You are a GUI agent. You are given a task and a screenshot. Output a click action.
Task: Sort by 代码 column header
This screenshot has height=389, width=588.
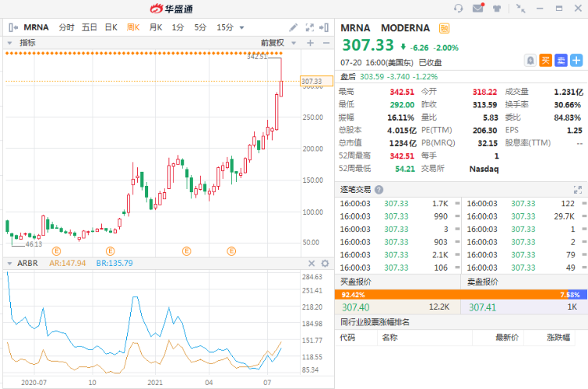point(347,337)
